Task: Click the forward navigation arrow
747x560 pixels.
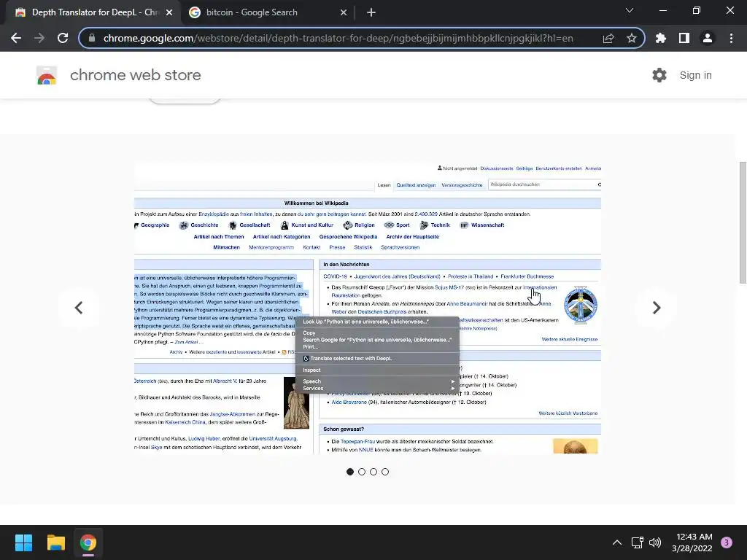Action: (x=39, y=38)
